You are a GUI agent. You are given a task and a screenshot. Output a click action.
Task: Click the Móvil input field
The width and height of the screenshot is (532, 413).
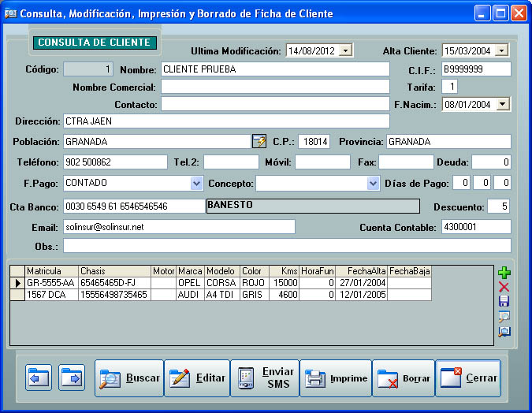point(322,162)
